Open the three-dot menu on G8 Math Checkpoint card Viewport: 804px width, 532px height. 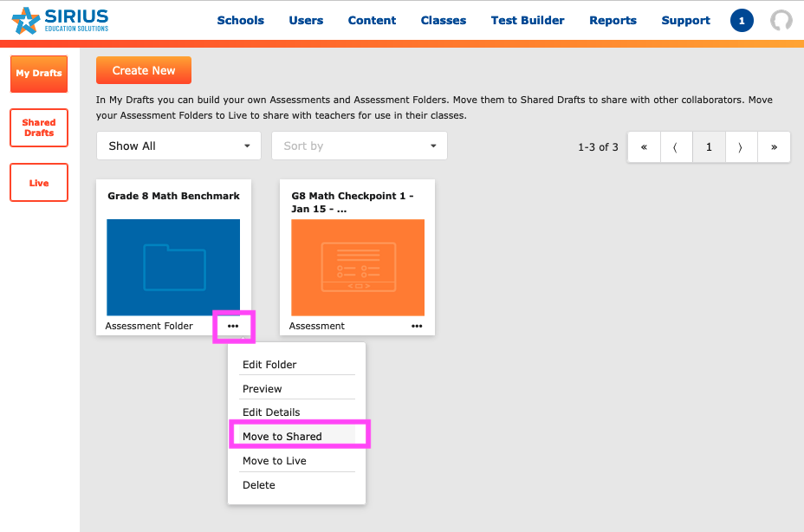[417, 327]
